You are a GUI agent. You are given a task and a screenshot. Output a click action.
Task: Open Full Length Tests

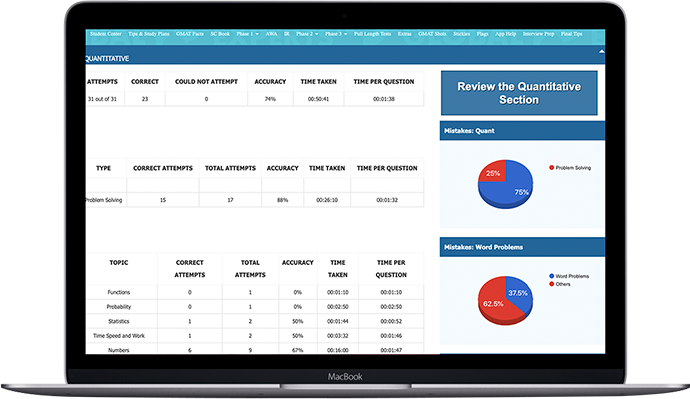(x=372, y=34)
